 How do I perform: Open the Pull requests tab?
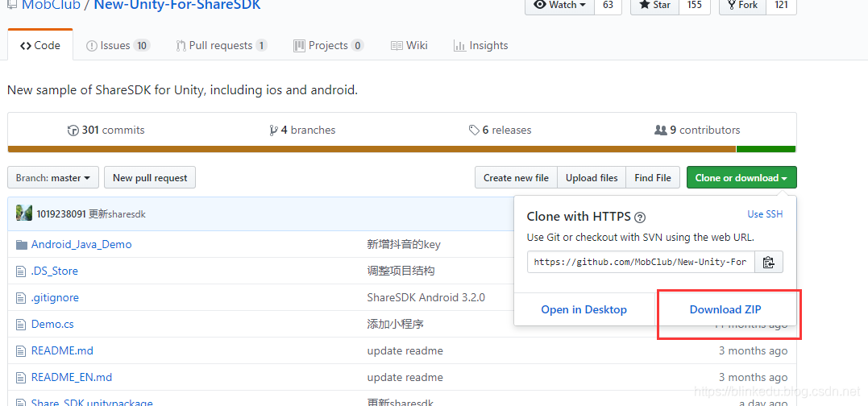tap(222, 45)
